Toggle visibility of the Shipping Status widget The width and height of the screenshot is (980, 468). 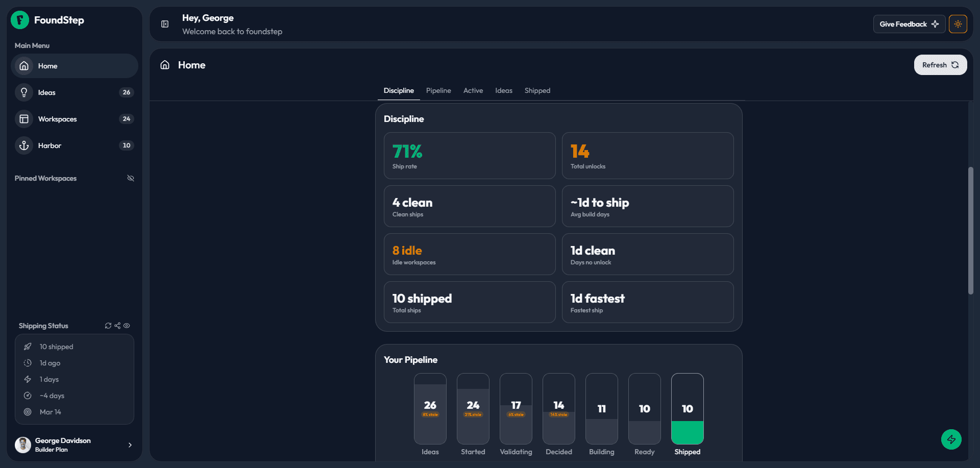127,326
